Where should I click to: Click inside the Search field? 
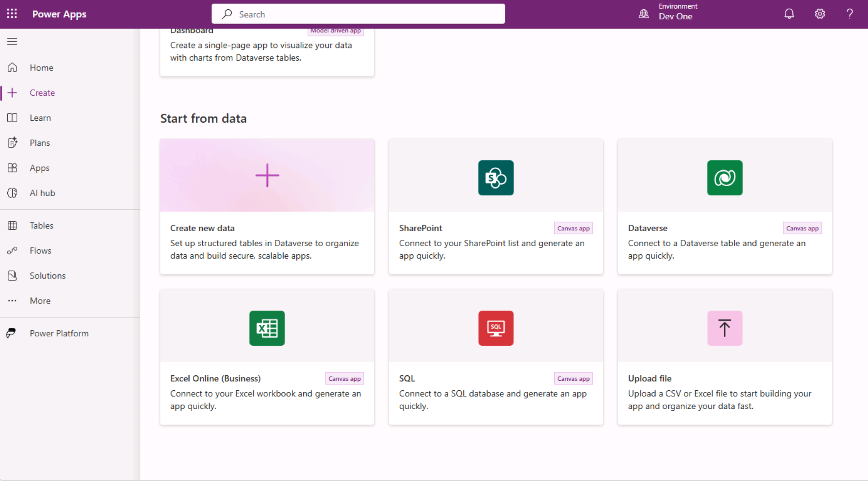coord(358,14)
